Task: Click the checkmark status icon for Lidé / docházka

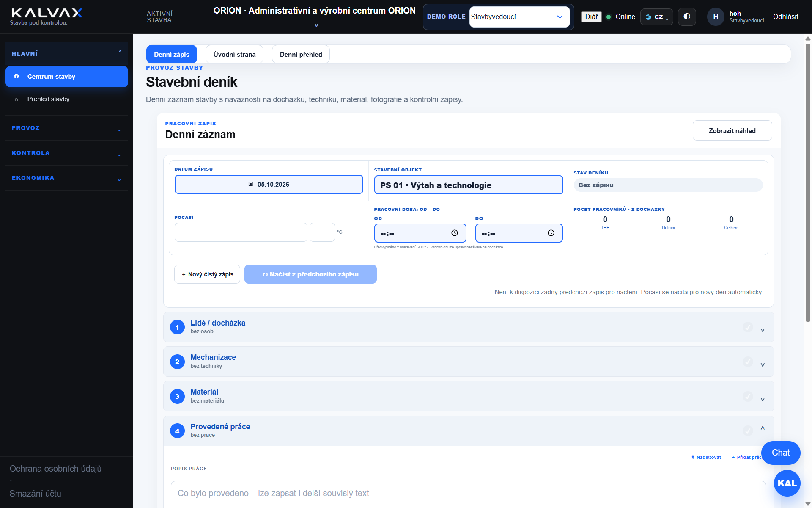Action: point(748,327)
